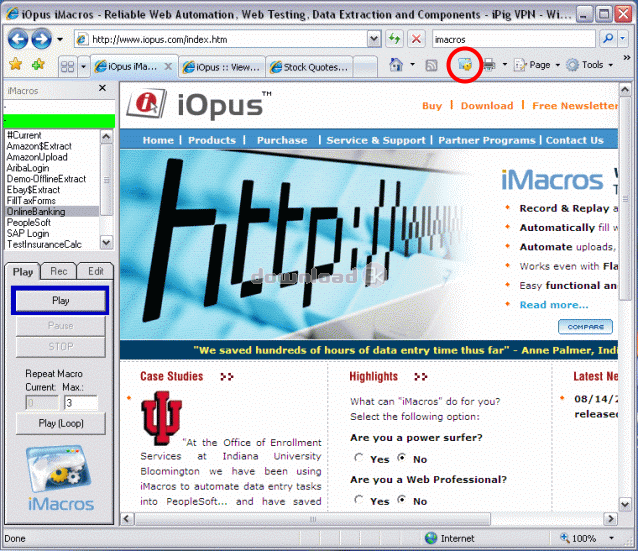Select Yes for power surfer question

359,458
